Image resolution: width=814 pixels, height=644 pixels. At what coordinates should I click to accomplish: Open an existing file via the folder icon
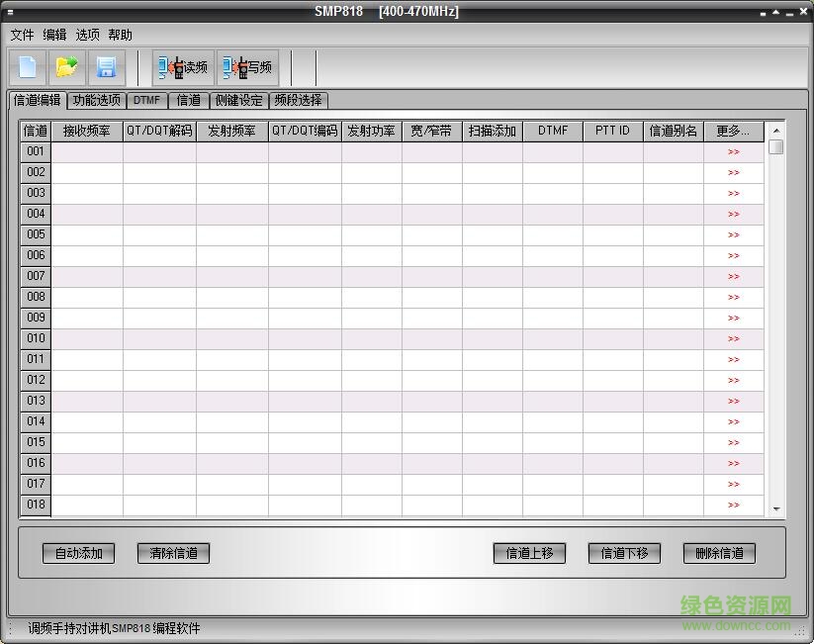[67, 66]
